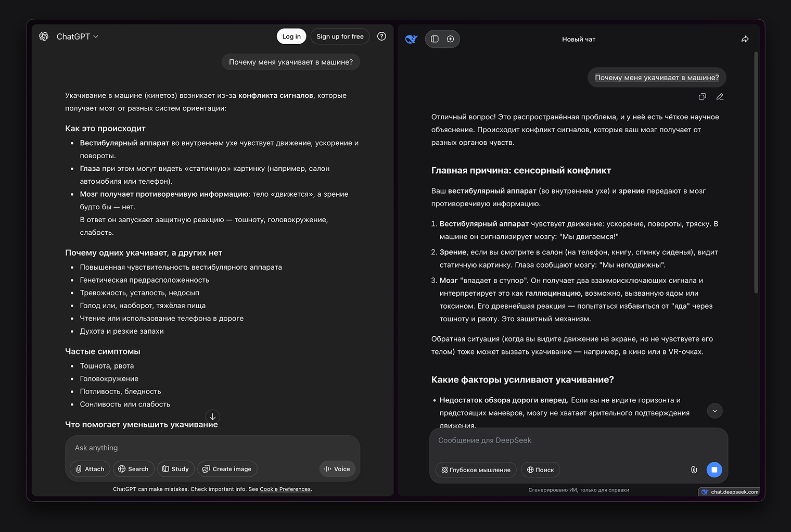Stop DeepSeek response generation
Image resolution: width=791 pixels, height=532 pixels.
(714, 469)
